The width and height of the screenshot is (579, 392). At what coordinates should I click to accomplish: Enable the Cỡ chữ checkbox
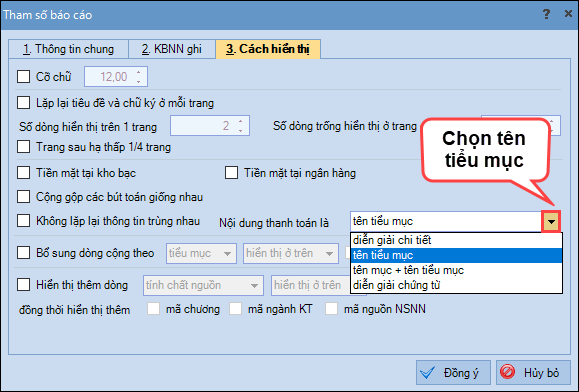pyautogui.click(x=24, y=77)
